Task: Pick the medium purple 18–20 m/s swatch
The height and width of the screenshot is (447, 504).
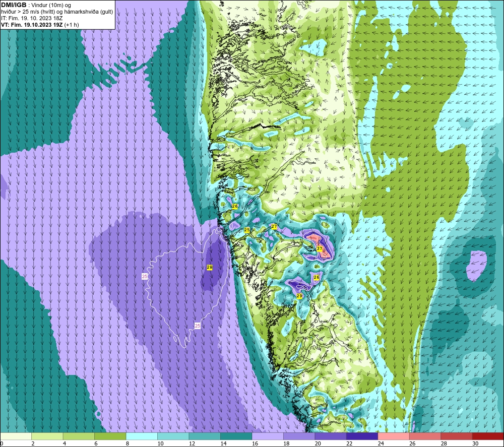Action: (299, 436)
